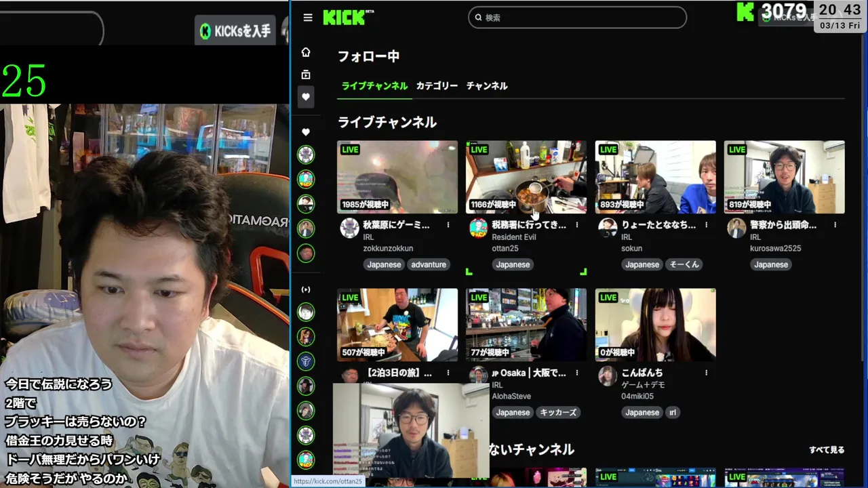This screenshot has height=488, width=868.
Task: Open kurosawa2525's avatar beside the stream title
Action: [736, 228]
